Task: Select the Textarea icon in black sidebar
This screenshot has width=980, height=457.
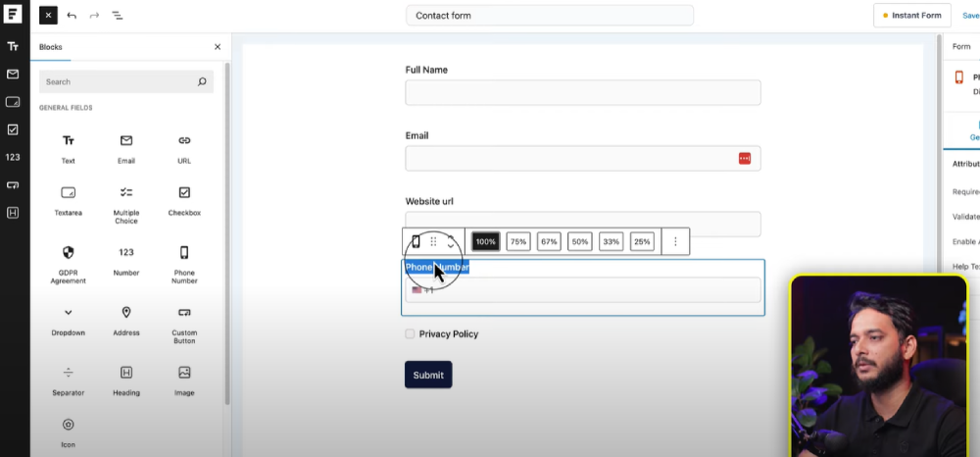Action: (x=13, y=102)
